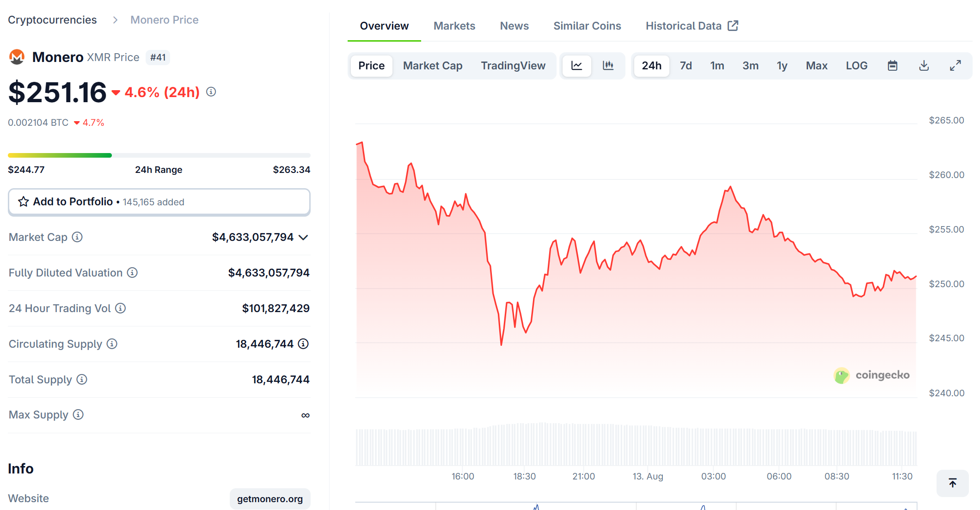This screenshot has width=980, height=510.
Task: Switch to the Markets tab
Action: pyautogui.click(x=454, y=25)
